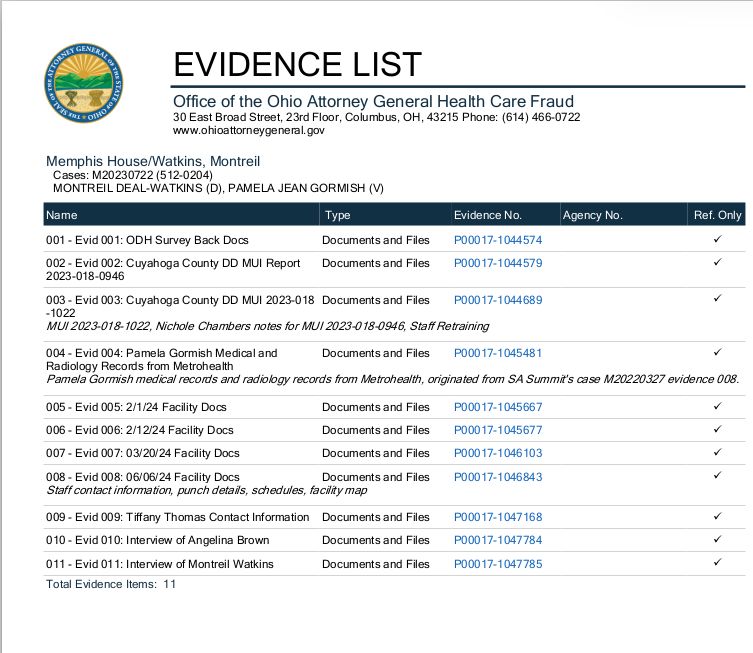Click Documents and Files type for Evid 005

pos(376,407)
